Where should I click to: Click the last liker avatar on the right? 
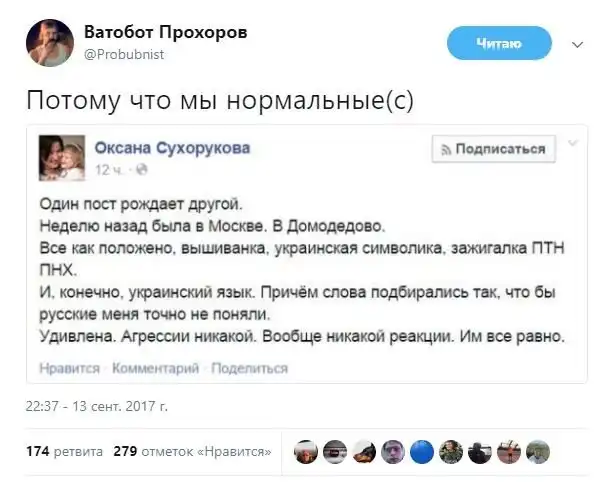538,452
